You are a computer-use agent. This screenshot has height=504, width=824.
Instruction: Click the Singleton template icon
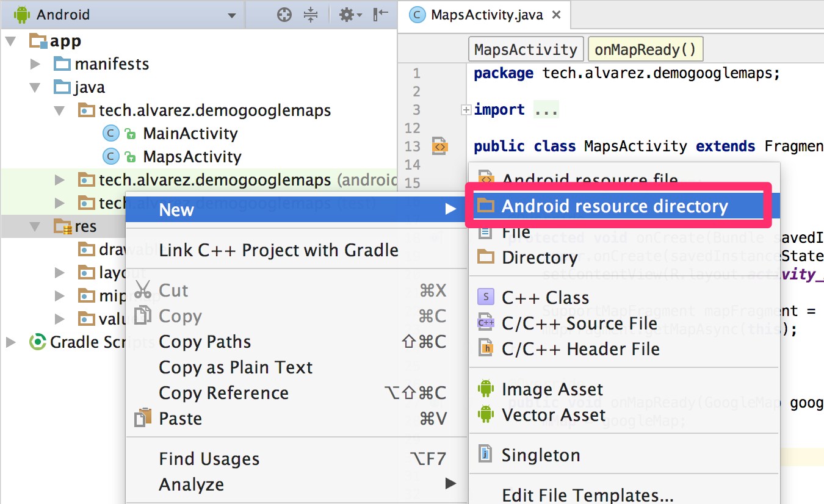coord(486,455)
